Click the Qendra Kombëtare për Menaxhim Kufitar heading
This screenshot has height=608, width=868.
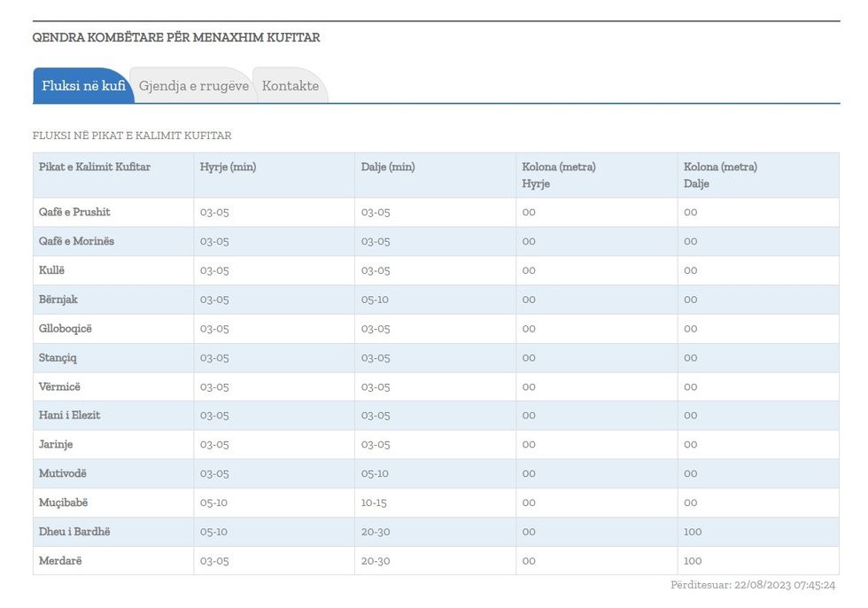click(176, 38)
